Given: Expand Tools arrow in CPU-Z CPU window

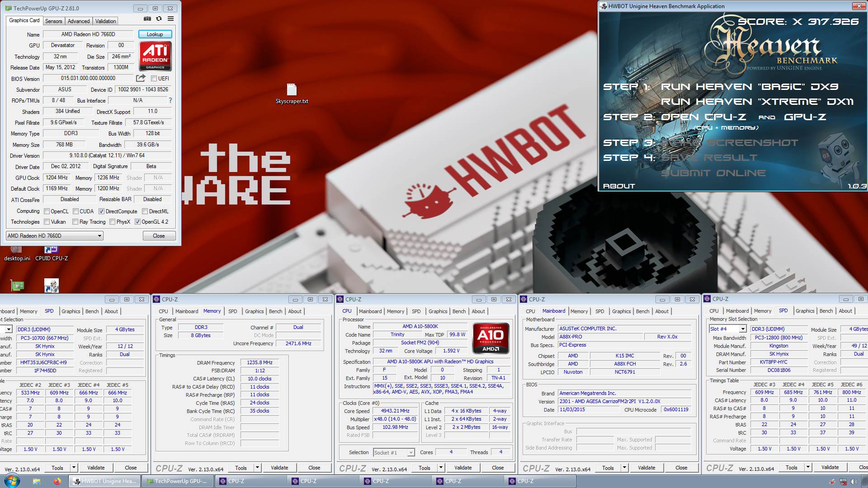Looking at the screenshot, I should click(x=441, y=468).
